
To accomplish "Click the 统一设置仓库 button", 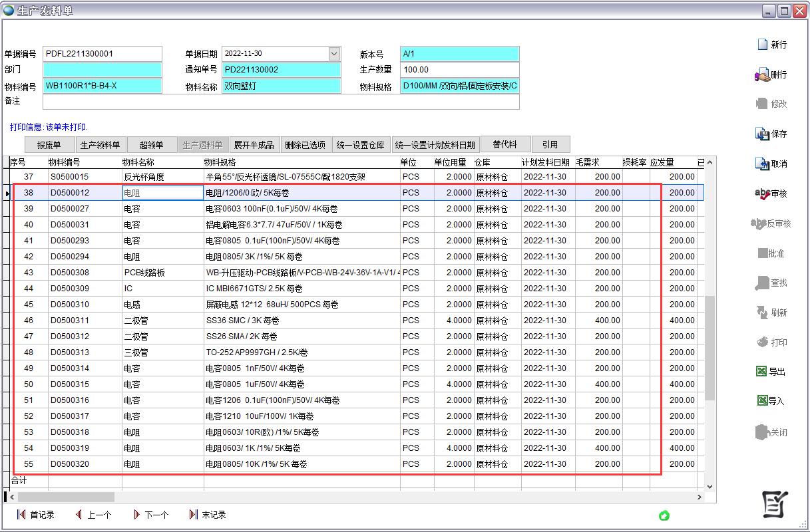I will 360,145.
